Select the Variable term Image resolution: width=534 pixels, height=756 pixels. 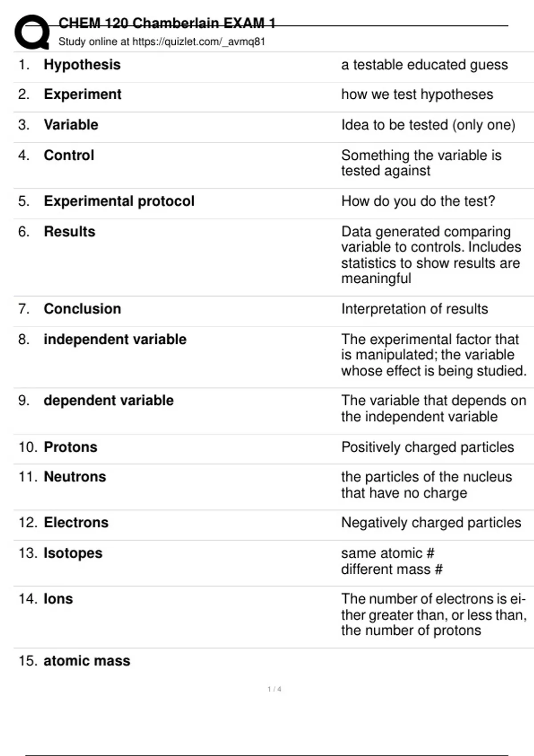coord(71,125)
